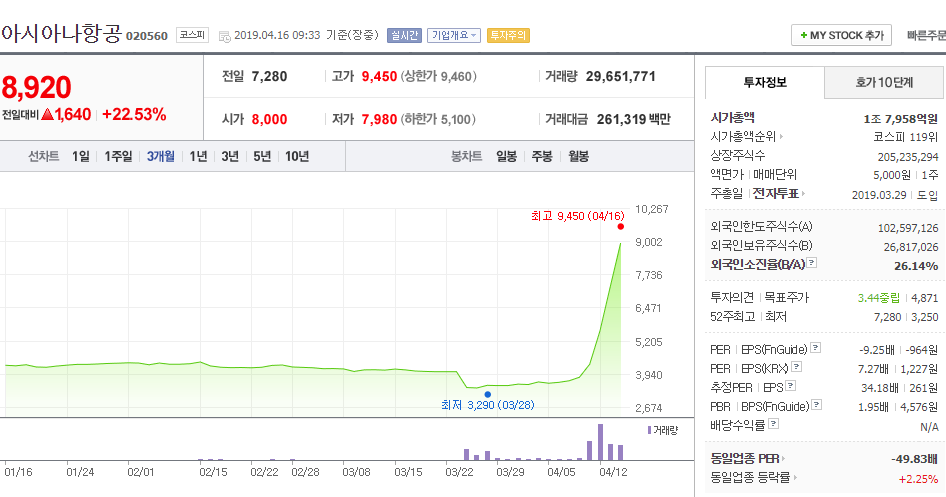Screen dimensions: 946x497
Task: Click the 상장주식수 value 205,235,294
Action: click(x=908, y=157)
